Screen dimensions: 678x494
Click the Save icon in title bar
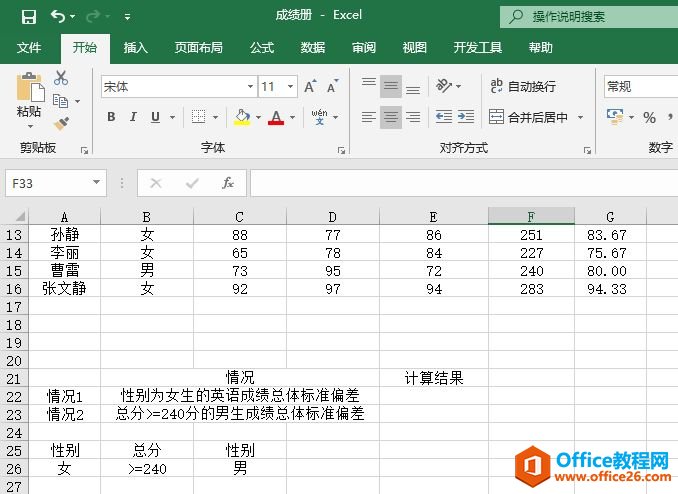click(x=29, y=17)
